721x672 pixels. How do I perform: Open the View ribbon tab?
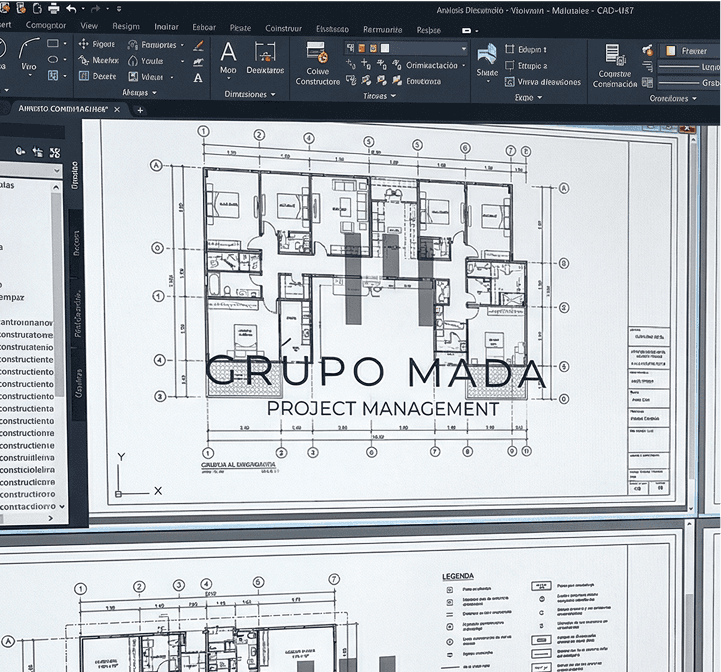[x=89, y=26]
